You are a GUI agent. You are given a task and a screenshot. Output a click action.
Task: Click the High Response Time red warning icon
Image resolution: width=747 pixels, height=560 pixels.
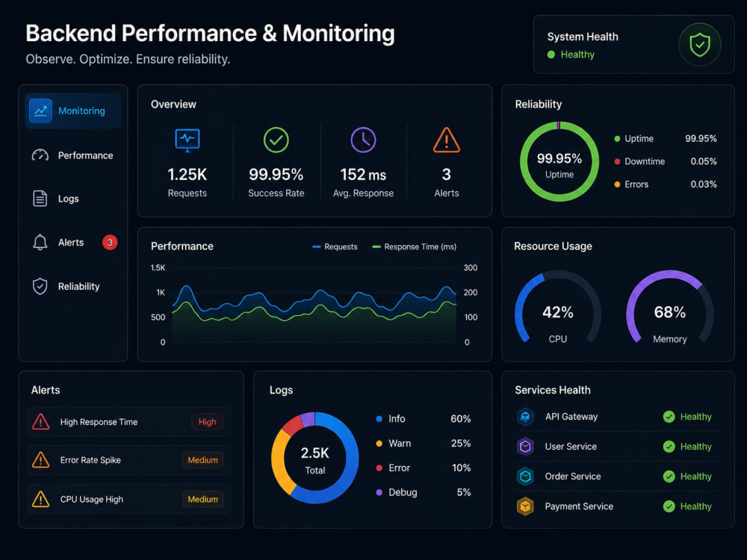[x=41, y=421]
